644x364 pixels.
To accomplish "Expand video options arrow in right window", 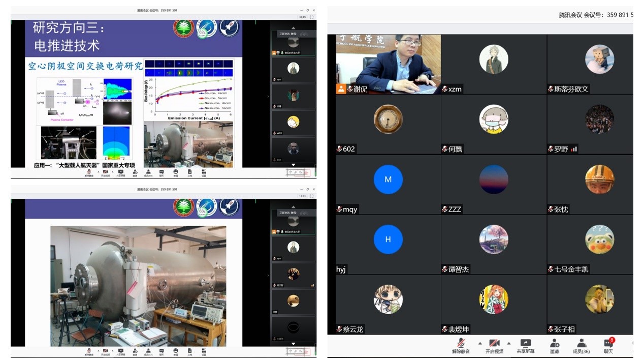I will point(509,343).
